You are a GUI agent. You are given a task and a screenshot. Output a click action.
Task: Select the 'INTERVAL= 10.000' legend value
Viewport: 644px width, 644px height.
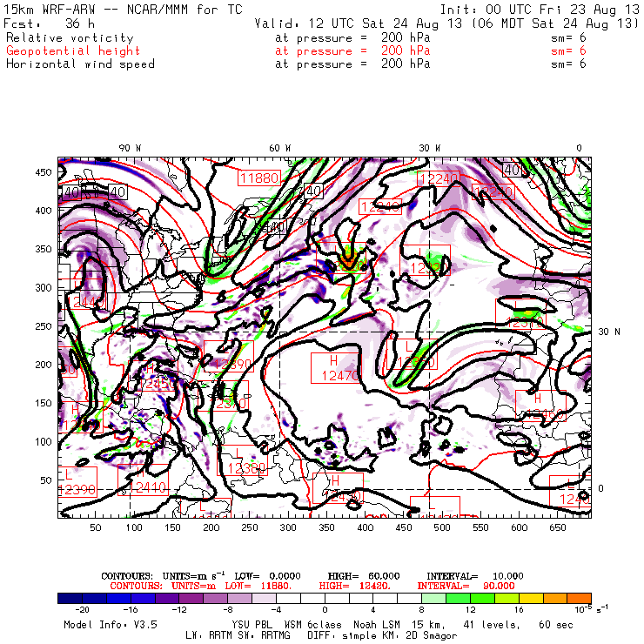[x=475, y=576]
